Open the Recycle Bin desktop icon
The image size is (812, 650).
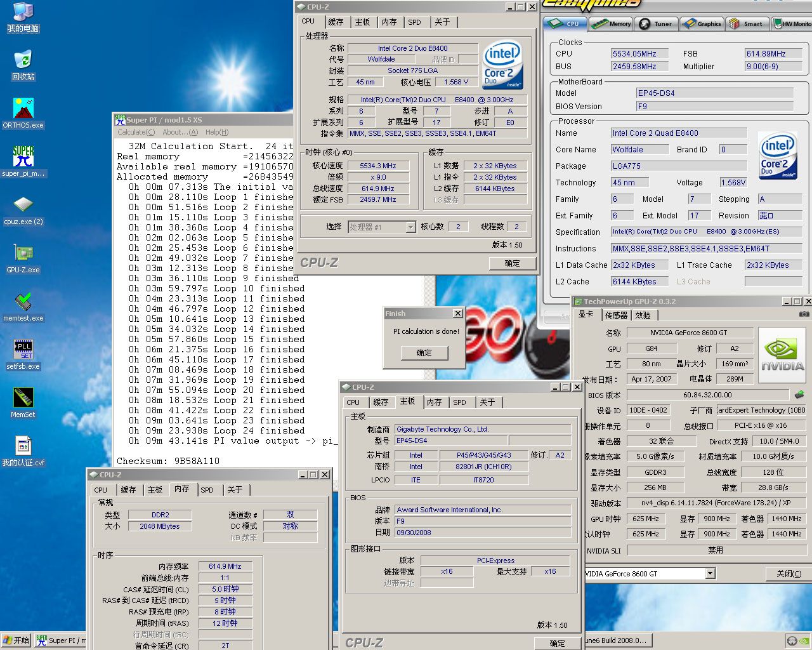pos(23,65)
